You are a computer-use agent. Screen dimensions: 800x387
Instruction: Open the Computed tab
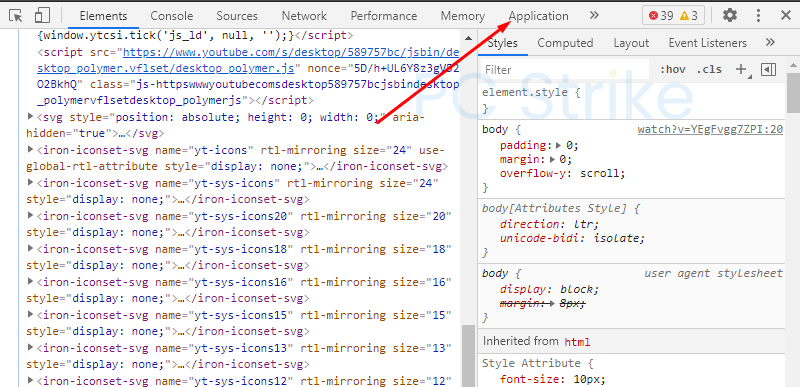[565, 43]
